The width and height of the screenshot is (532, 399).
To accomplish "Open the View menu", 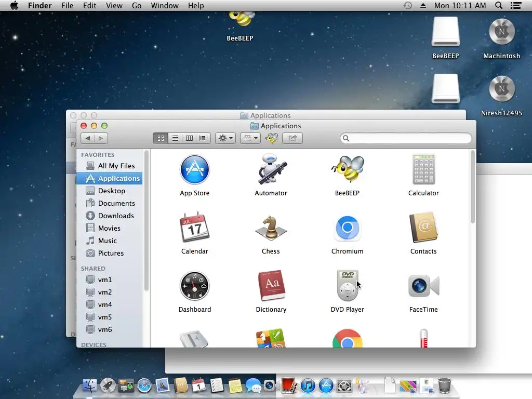I will (114, 5).
